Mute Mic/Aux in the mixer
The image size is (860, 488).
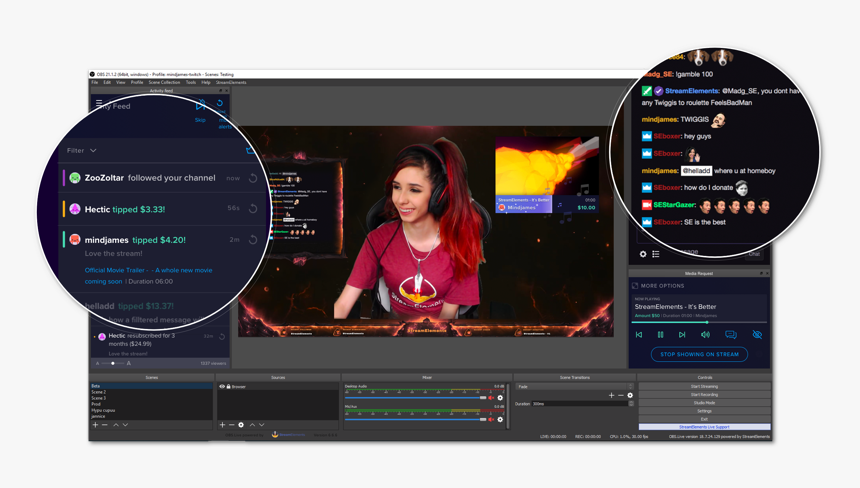coord(491,419)
